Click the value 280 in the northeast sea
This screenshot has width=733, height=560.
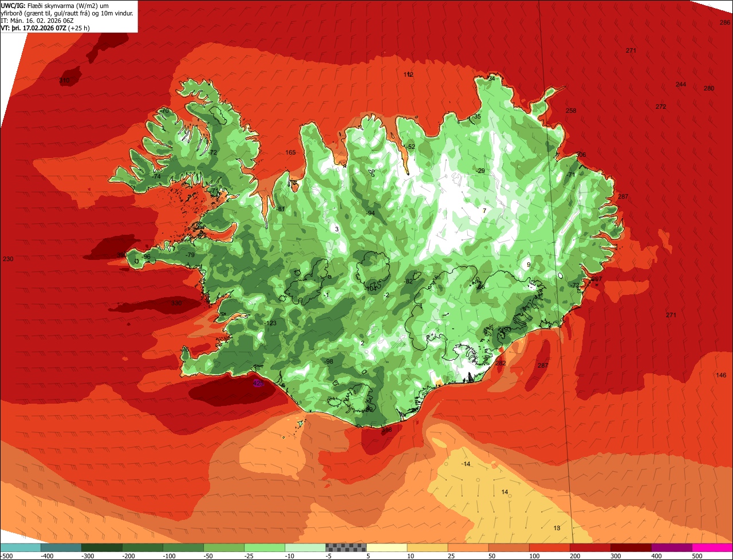(709, 88)
